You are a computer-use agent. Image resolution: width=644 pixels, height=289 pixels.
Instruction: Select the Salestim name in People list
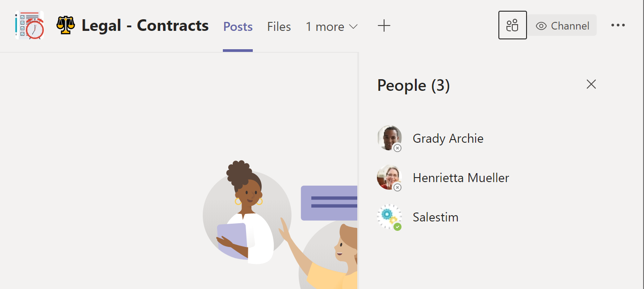[x=435, y=217]
